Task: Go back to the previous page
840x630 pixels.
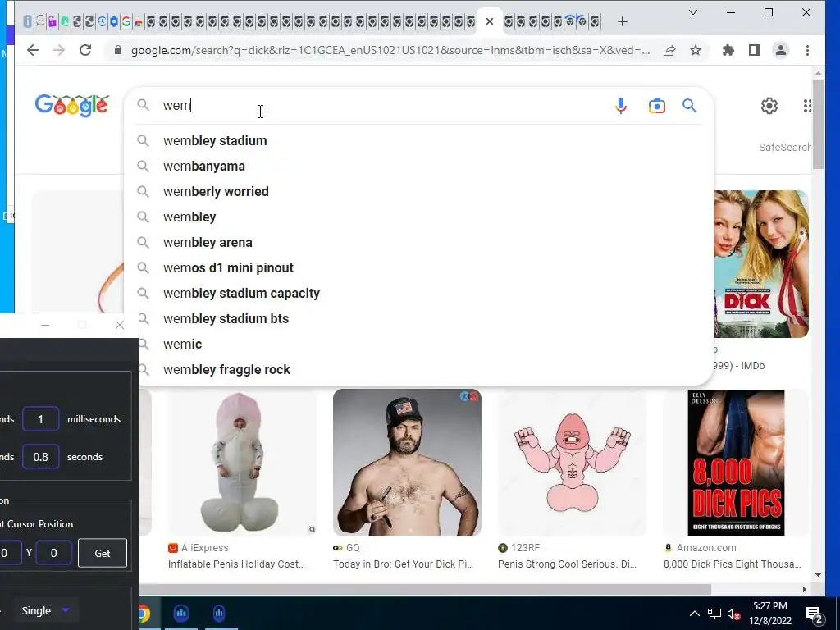Action: pos(33,50)
